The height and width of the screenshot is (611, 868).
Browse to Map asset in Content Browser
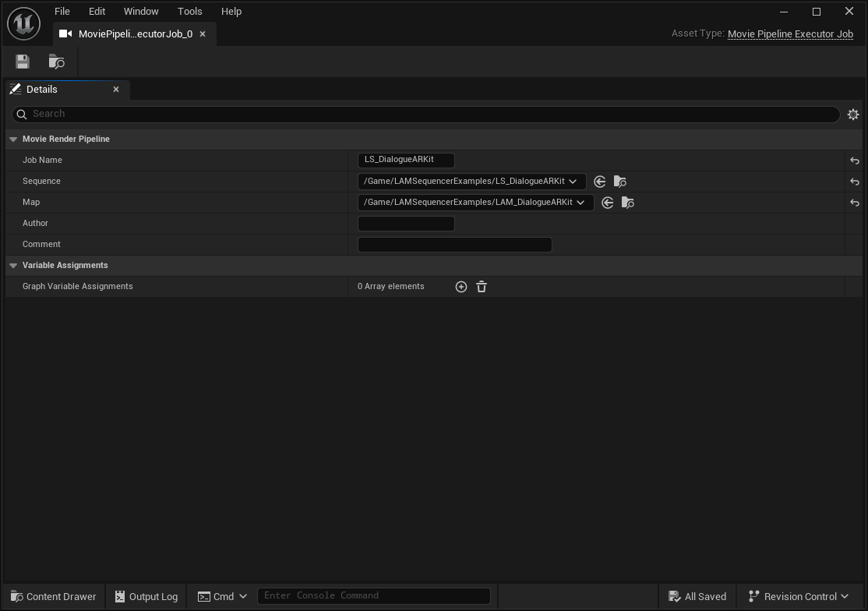pos(628,203)
